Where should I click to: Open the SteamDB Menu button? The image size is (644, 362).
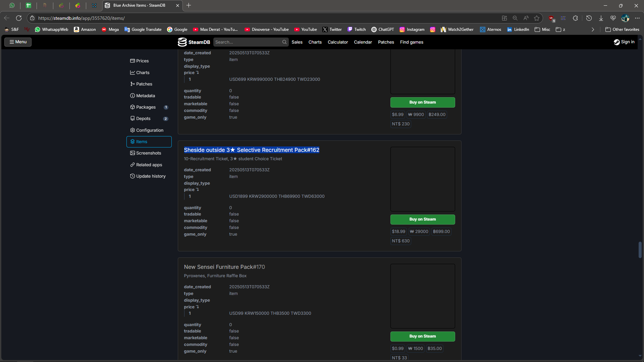click(x=18, y=42)
